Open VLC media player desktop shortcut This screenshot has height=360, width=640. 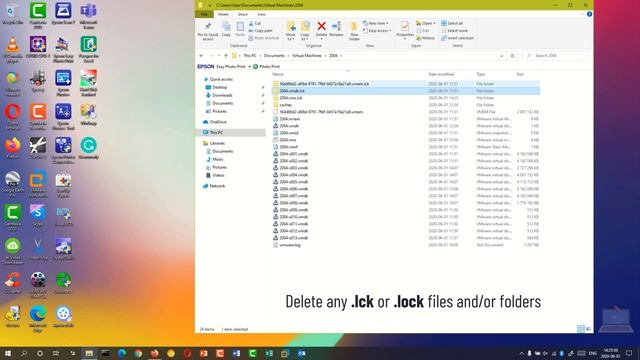pos(13,50)
